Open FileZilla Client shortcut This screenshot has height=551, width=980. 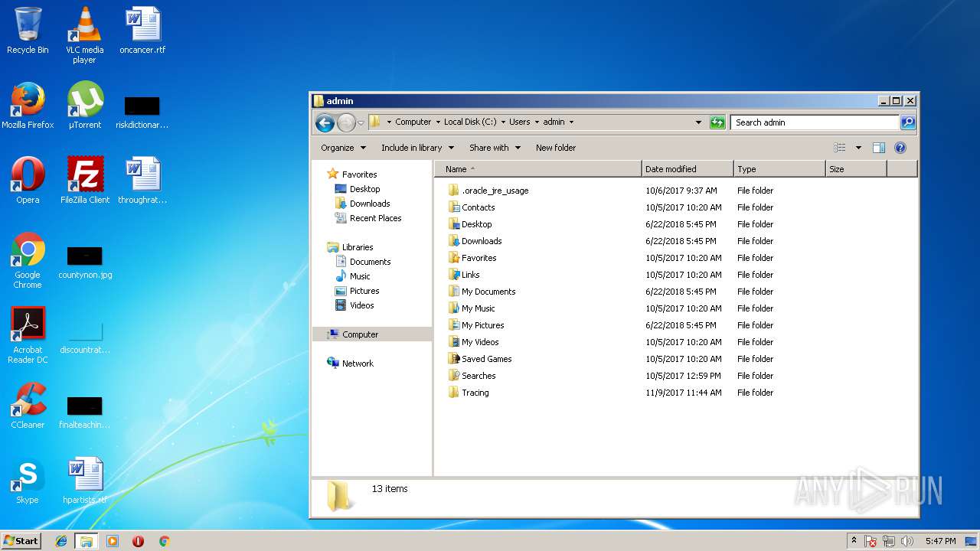tap(85, 181)
